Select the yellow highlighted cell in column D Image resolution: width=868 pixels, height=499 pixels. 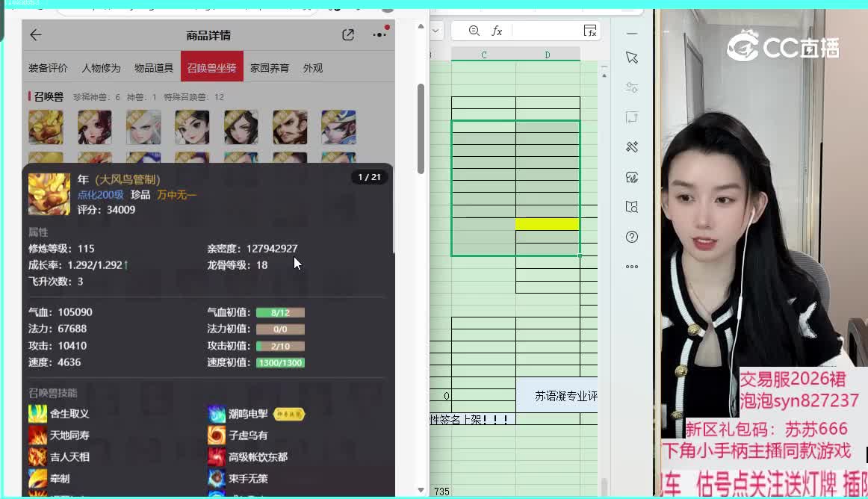point(548,224)
